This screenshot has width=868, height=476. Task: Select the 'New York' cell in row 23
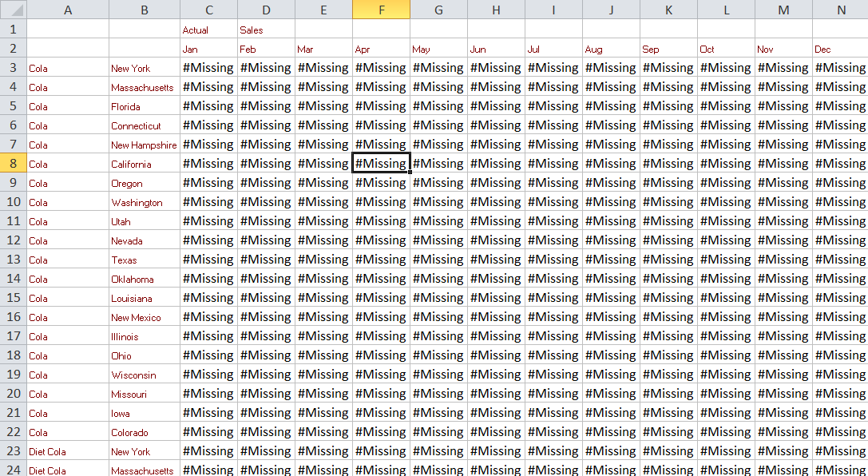[145, 451]
